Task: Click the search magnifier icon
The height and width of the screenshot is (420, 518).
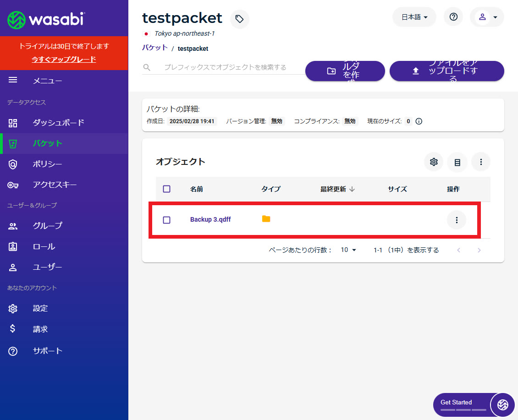Action: pyautogui.click(x=147, y=67)
